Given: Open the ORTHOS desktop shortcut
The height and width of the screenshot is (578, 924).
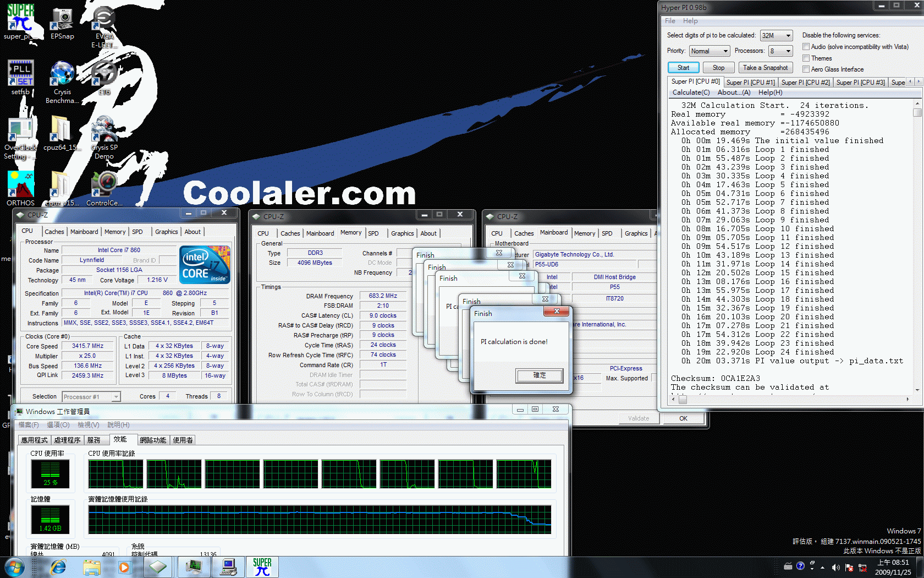Looking at the screenshot, I should [20, 188].
